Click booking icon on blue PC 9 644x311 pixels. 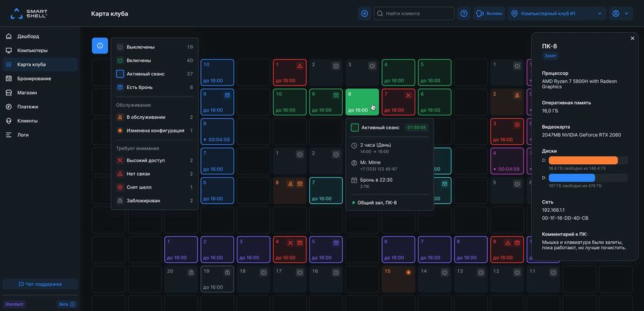click(227, 95)
